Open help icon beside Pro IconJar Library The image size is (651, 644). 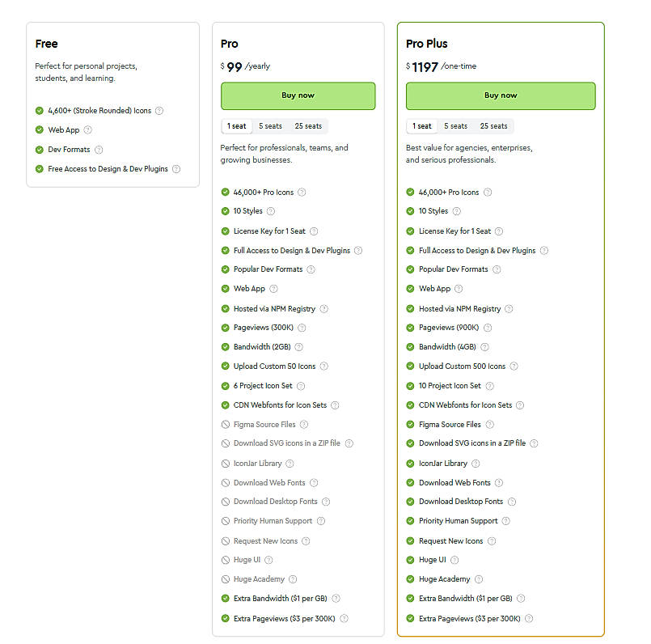click(x=290, y=464)
